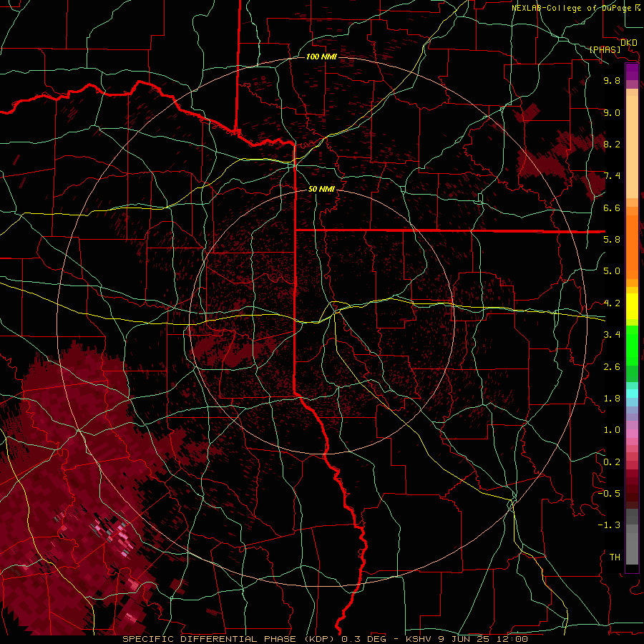Click the '1.0' scale value
644x644 pixels.
(612, 430)
